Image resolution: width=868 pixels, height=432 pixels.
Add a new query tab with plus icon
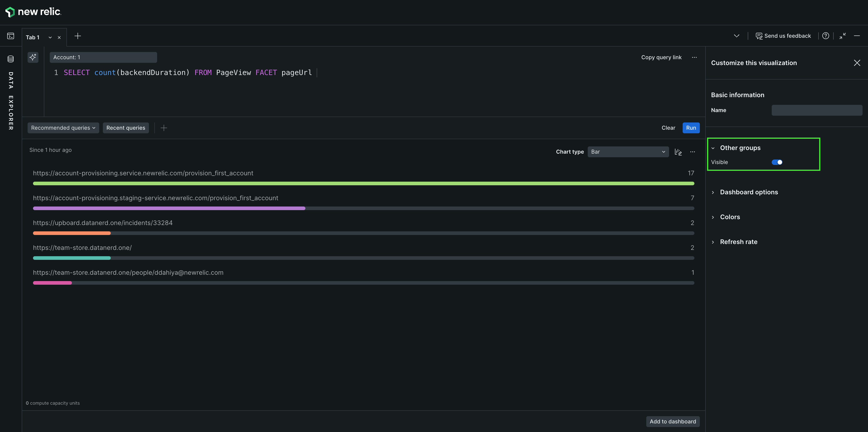click(78, 36)
